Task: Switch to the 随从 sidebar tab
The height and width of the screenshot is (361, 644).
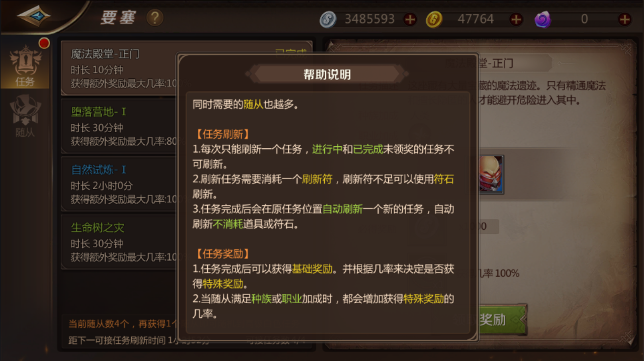Action: 25,117
